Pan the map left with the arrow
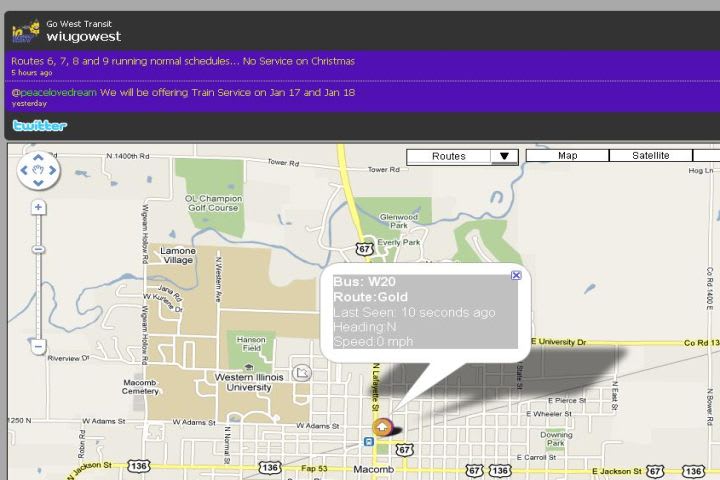The height and width of the screenshot is (480, 720). click(25, 170)
